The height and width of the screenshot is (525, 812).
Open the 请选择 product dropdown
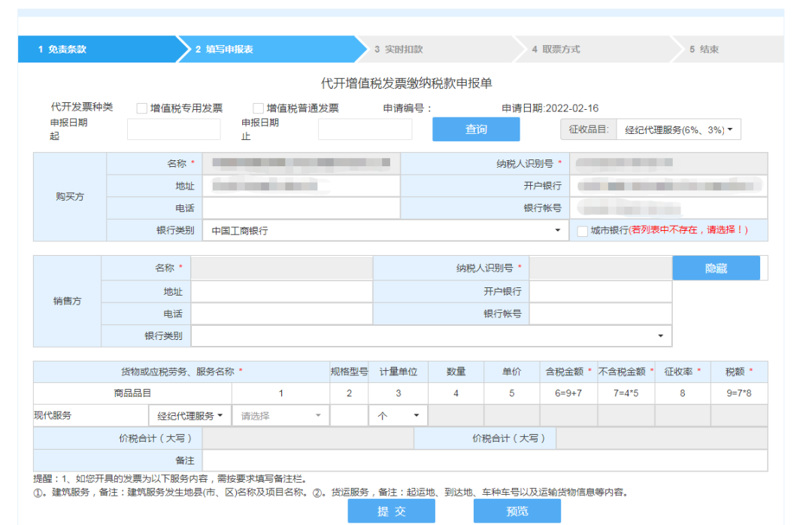click(280, 416)
